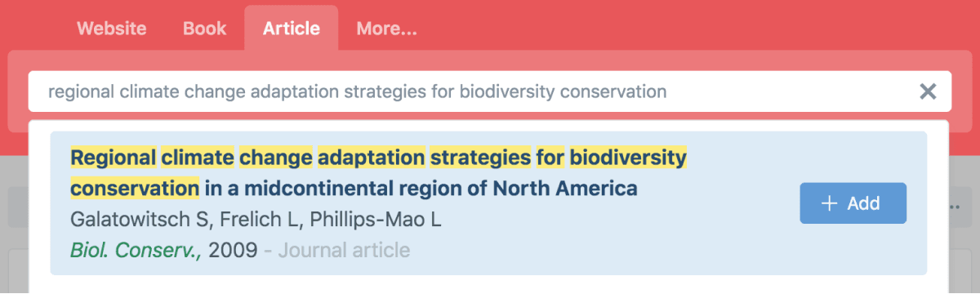Select the Article tab
Image resolution: width=980 pixels, height=294 pixels.
pos(292,29)
